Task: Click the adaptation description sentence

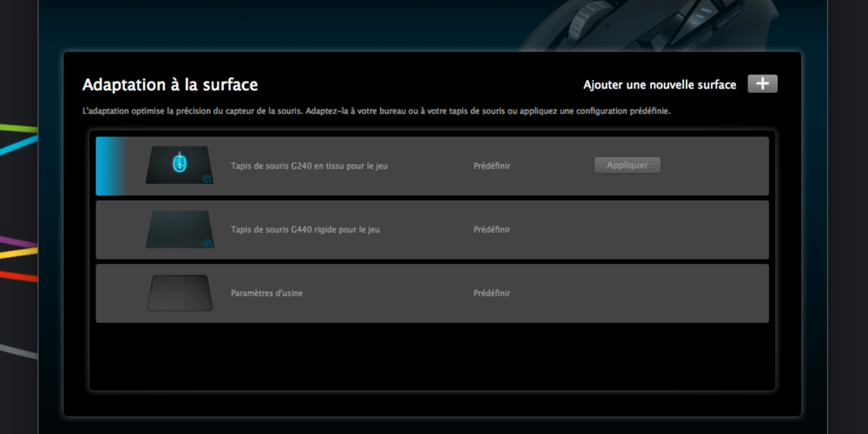Action: [376, 111]
